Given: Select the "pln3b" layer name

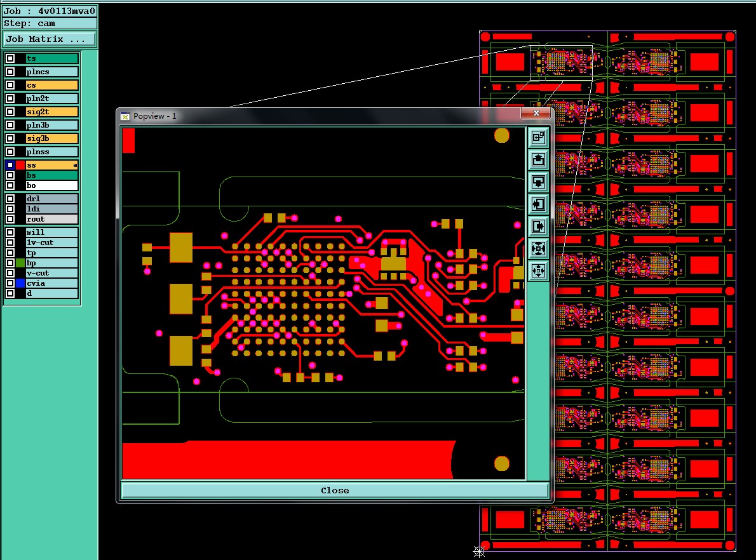Looking at the screenshot, I should [51, 125].
